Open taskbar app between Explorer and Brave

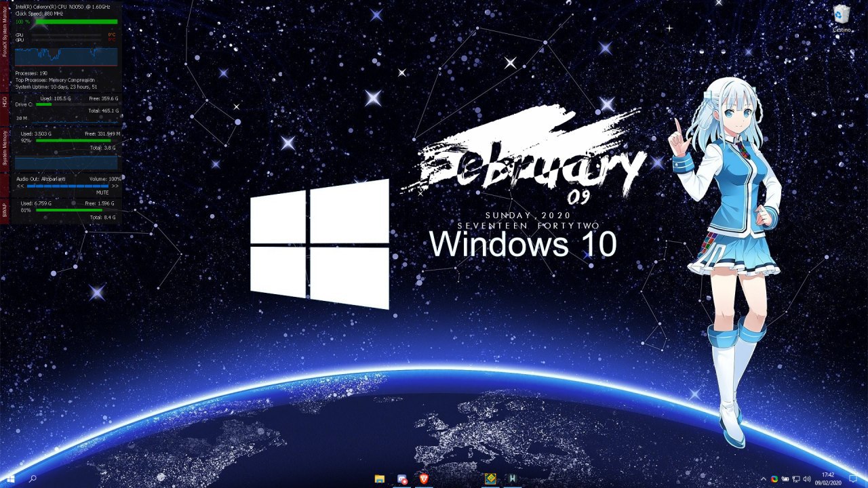click(402, 479)
